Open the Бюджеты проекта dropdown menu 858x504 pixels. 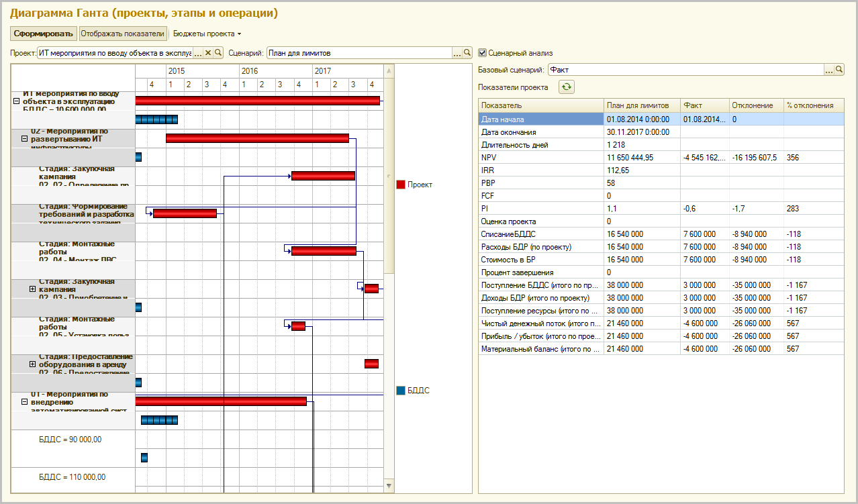click(207, 34)
